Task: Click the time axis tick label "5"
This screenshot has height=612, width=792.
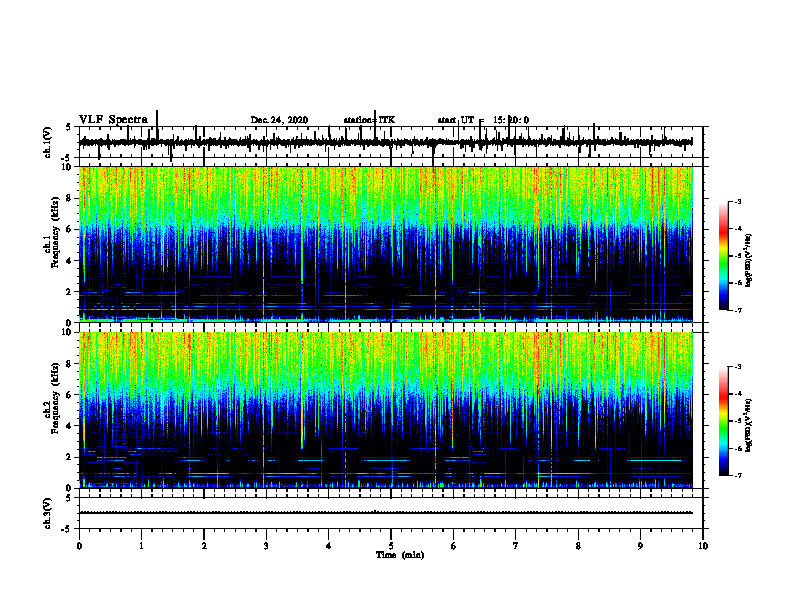Action: (x=391, y=546)
